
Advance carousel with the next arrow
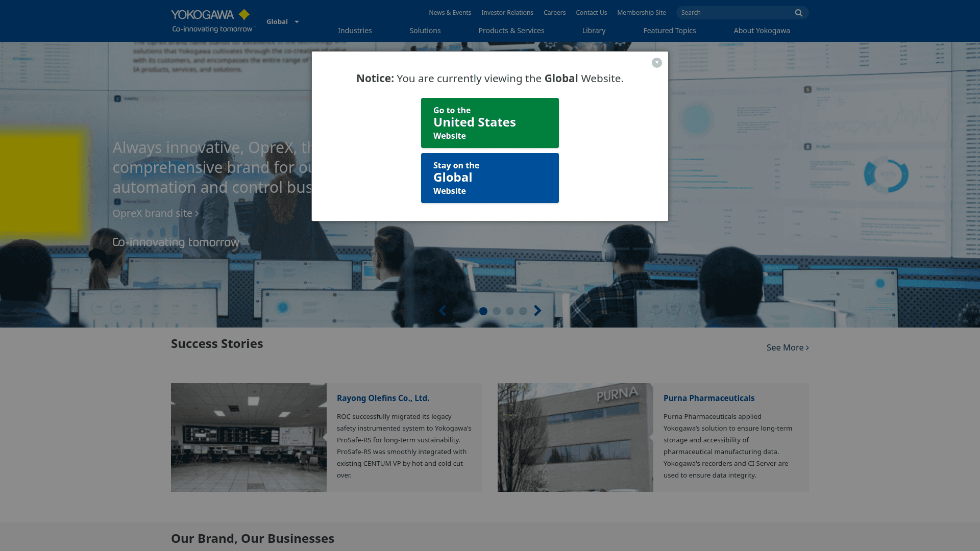[x=537, y=310]
